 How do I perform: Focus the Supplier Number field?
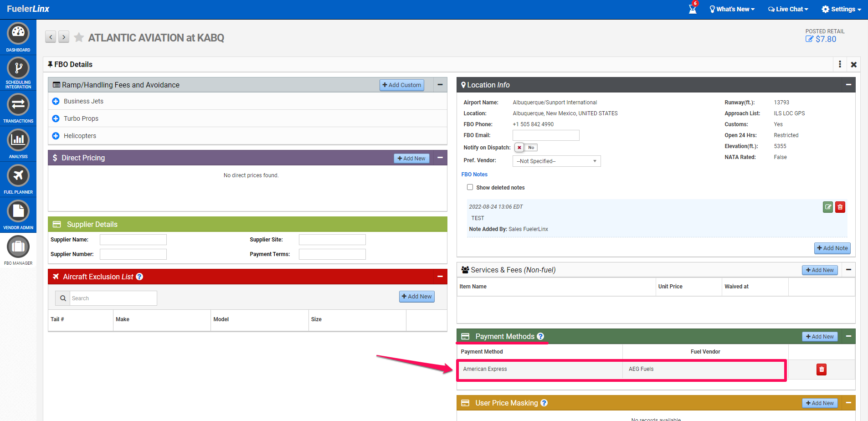pos(133,254)
